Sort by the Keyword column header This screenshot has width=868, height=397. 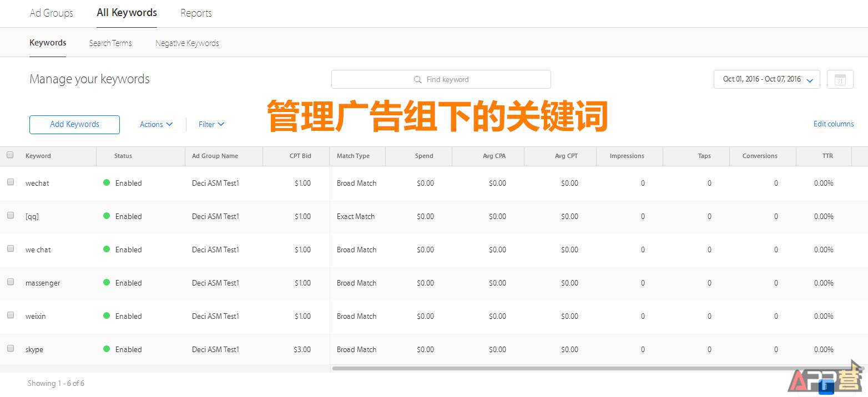tap(38, 156)
